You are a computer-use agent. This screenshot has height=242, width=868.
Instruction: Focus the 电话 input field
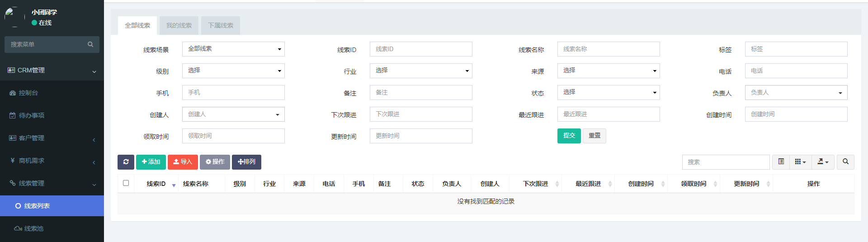click(x=796, y=71)
